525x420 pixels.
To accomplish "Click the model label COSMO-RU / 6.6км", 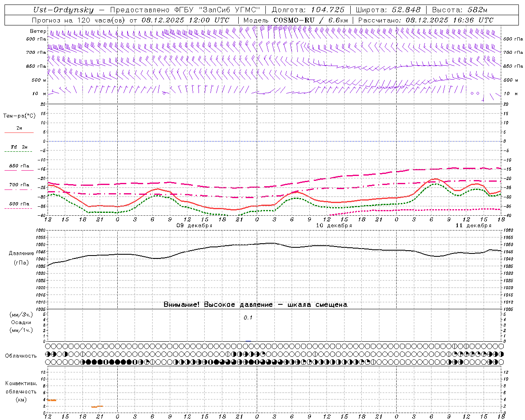I will 310,20.
